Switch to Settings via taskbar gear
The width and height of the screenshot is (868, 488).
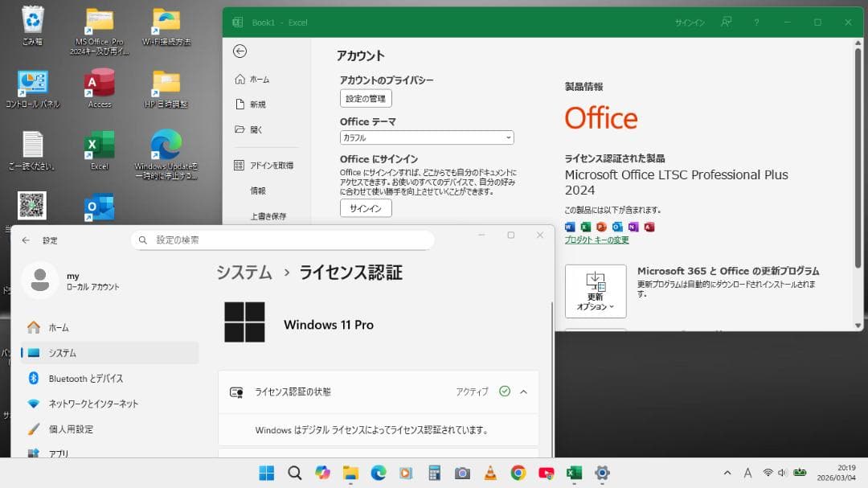tap(602, 473)
